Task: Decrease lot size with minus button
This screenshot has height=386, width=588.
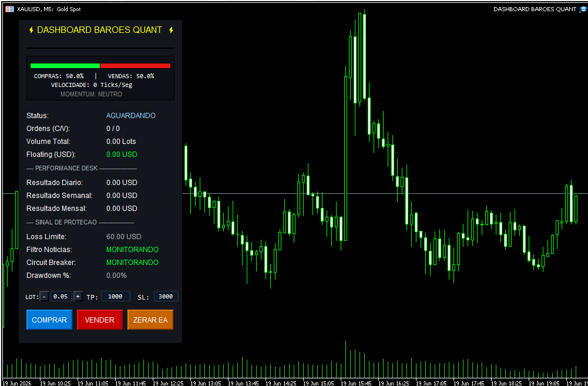Action: [x=44, y=296]
